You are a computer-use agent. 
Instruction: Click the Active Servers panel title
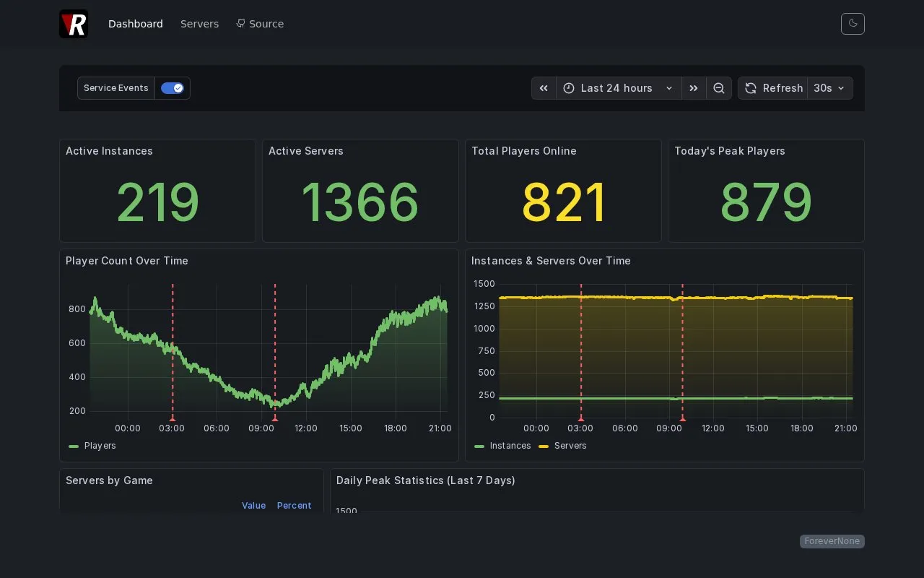click(x=306, y=151)
